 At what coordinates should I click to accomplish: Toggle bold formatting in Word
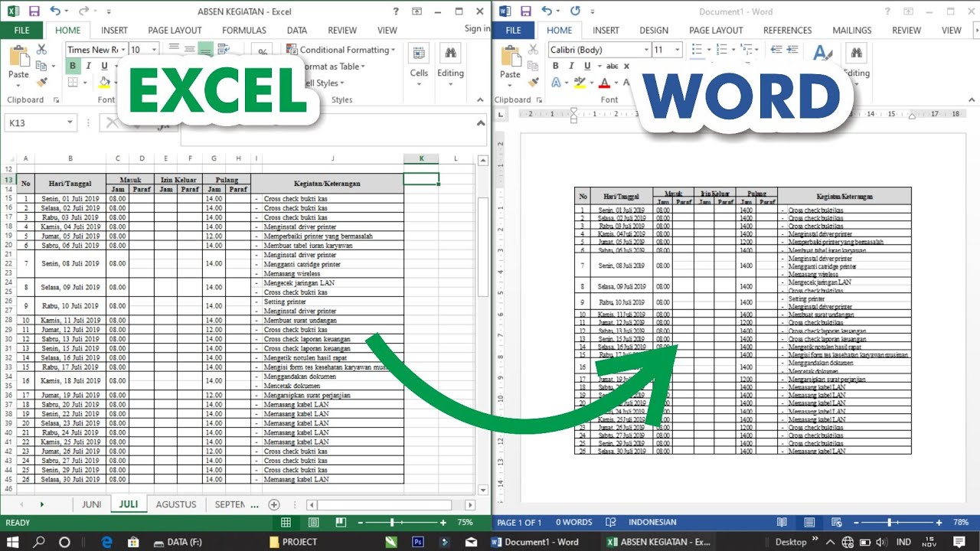coord(557,66)
